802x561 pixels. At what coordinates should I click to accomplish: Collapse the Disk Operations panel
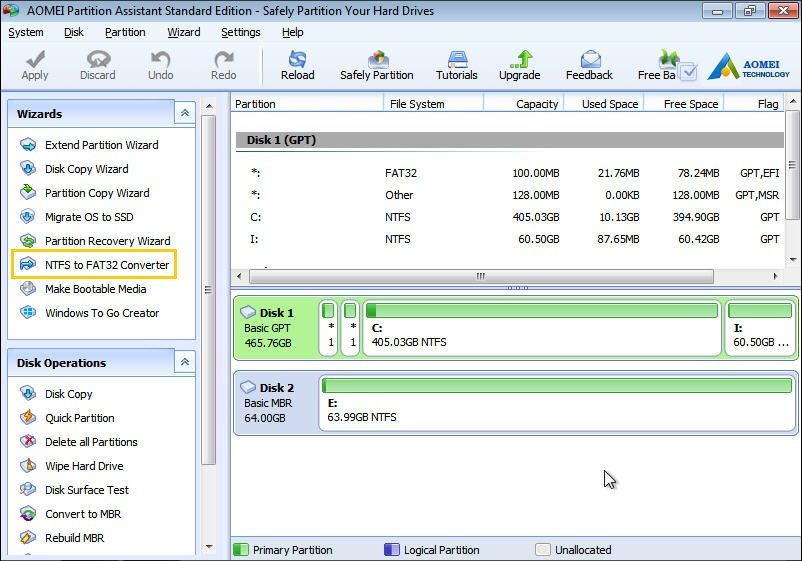(184, 363)
